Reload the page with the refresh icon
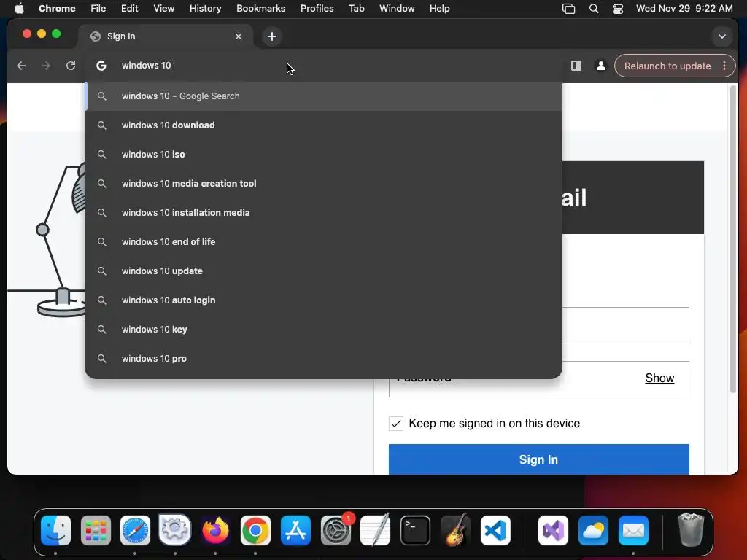The image size is (747, 560). (71, 66)
